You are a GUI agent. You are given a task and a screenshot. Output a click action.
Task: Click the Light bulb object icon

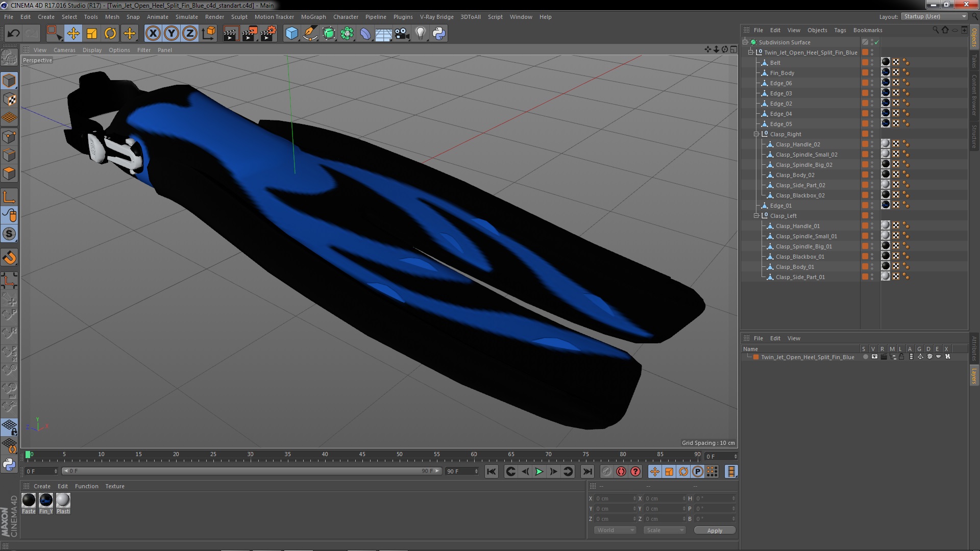point(420,34)
